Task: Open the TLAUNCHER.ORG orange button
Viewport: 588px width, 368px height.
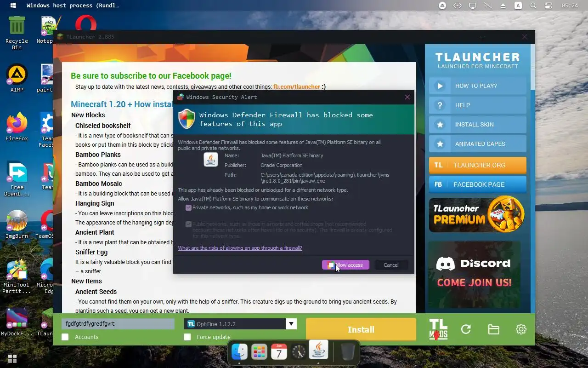Action: click(478, 165)
